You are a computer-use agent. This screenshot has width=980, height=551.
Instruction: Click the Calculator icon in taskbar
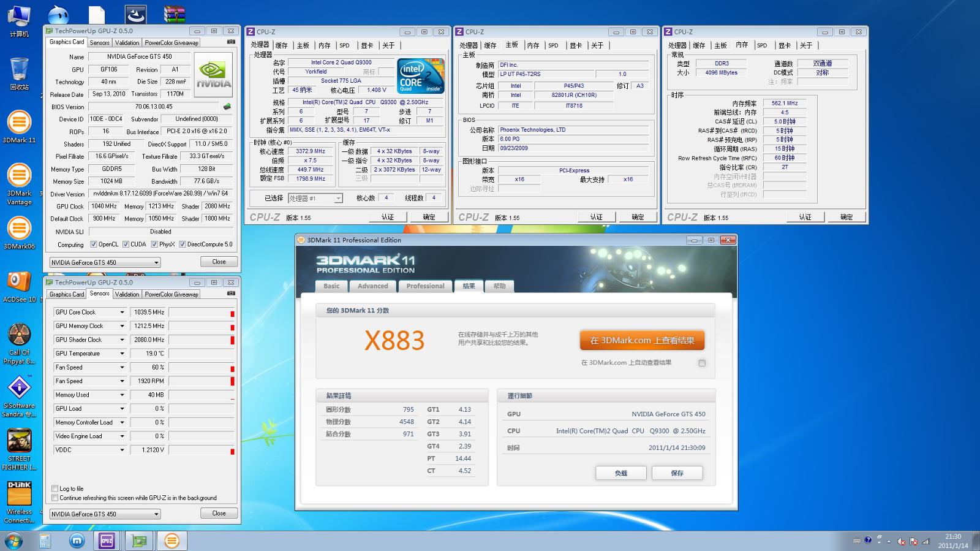[x=45, y=541]
